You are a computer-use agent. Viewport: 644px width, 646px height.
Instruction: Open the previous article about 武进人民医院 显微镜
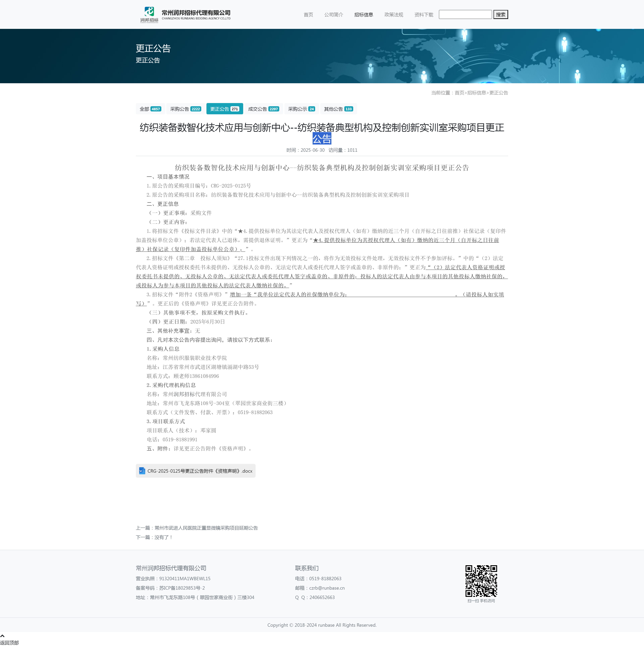point(206,528)
